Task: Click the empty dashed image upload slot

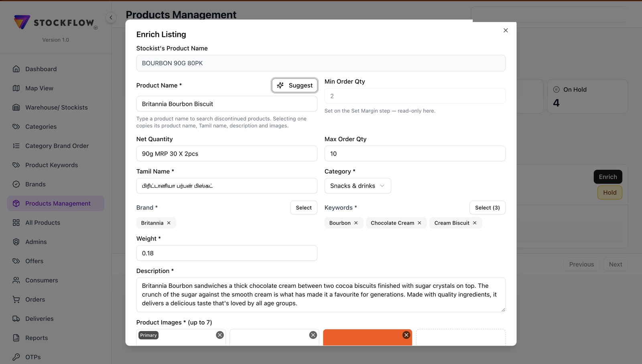Action: coord(461,338)
